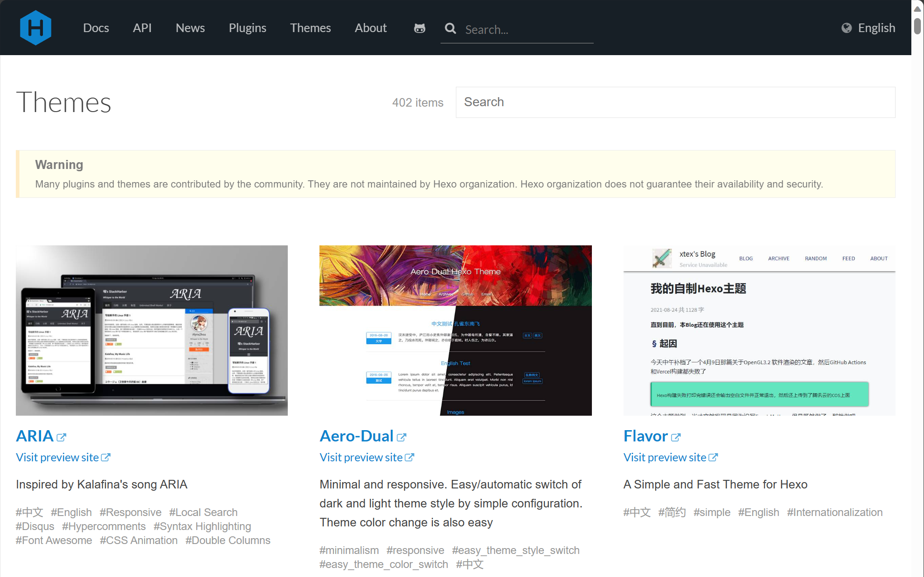Click the magnifying glass search icon
The height and width of the screenshot is (577, 924).
tap(450, 28)
